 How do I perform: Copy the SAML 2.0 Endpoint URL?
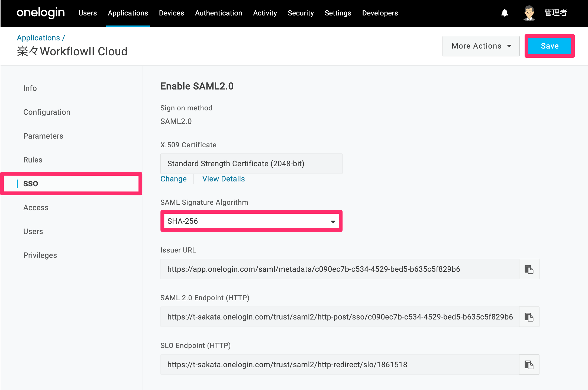[x=529, y=317]
